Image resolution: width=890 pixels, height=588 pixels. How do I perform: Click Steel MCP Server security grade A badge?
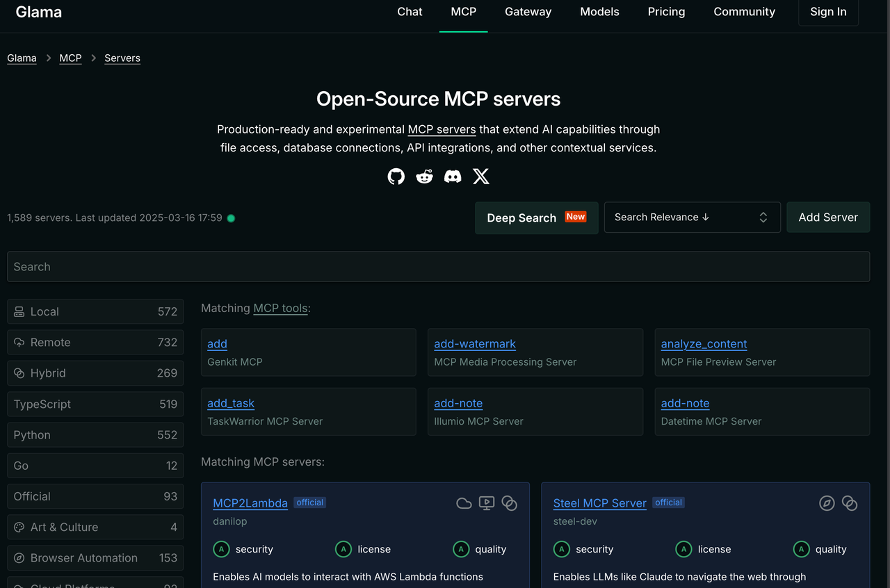(x=562, y=549)
